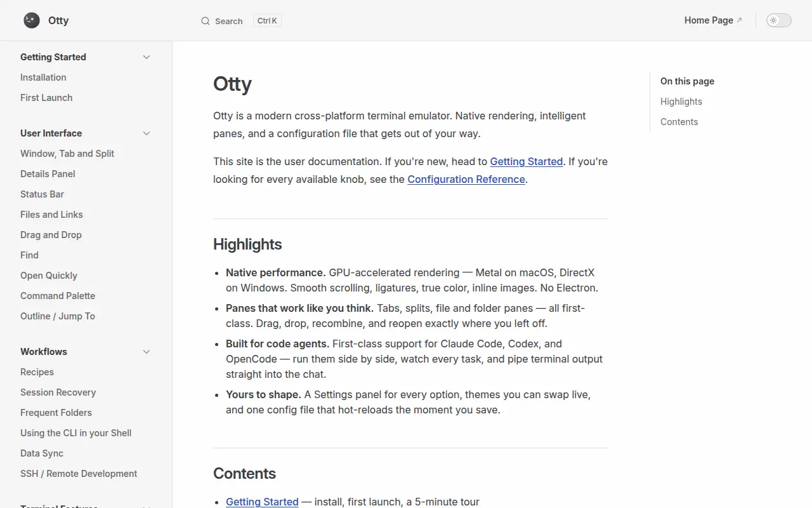
Task: Go to Window, Tab and Split
Action: point(67,154)
